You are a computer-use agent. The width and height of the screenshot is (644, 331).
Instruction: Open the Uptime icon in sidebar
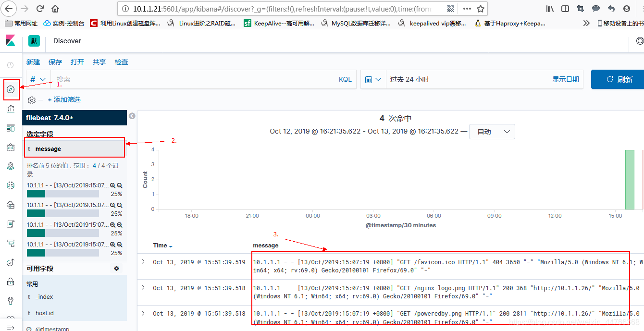[11, 262]
